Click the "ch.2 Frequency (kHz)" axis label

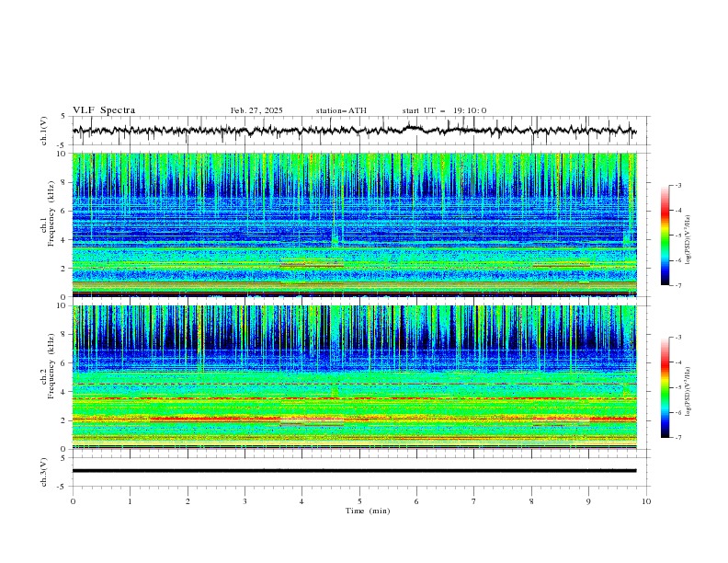(x=48, y=365)
